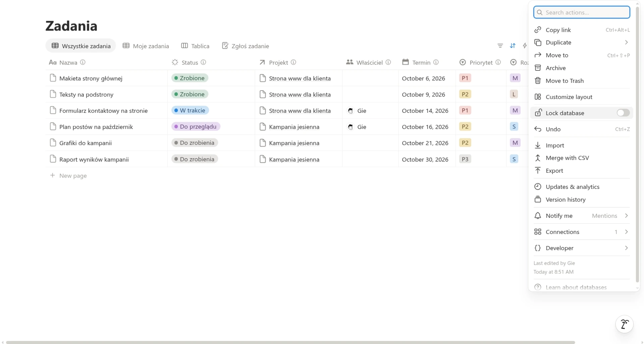
Task: Open the filter icon in toolbar
Action: pyautogui.click(x=500, y=46)
